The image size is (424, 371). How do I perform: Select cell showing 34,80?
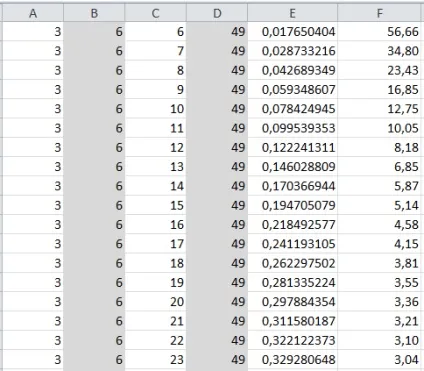[379, 51]
